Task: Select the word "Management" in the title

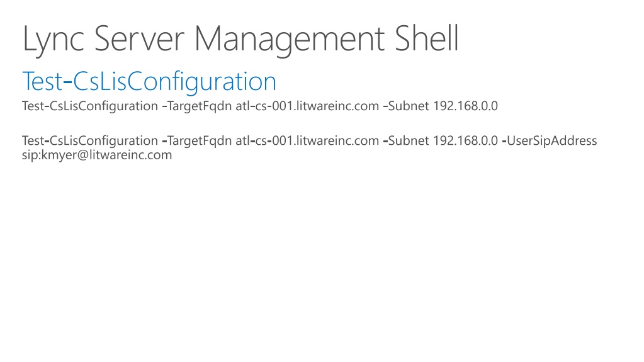Action: pyautogui.click(x=289, y=40)
